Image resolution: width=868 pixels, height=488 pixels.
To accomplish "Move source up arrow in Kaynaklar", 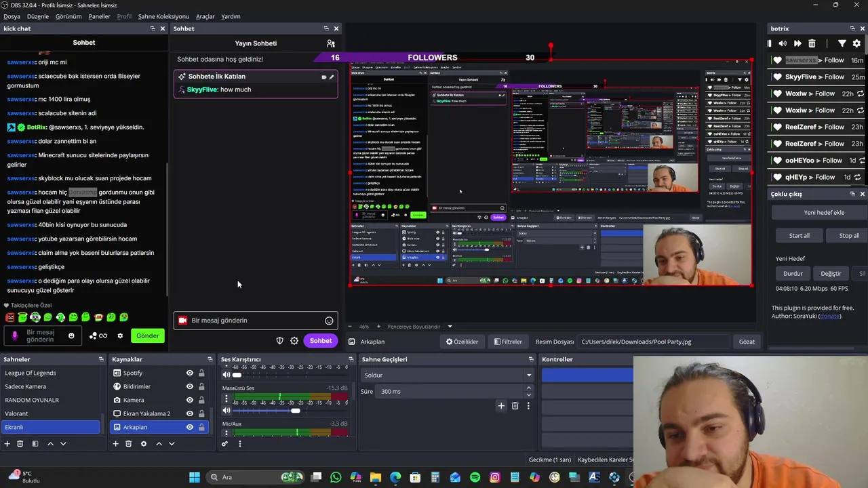I will click(x=159, y=444).
